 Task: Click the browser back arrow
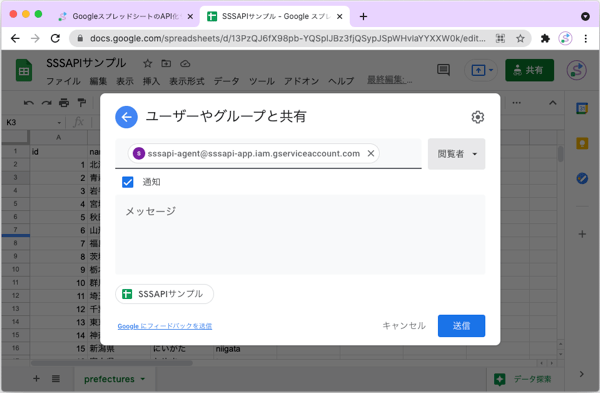pos(15,38)
